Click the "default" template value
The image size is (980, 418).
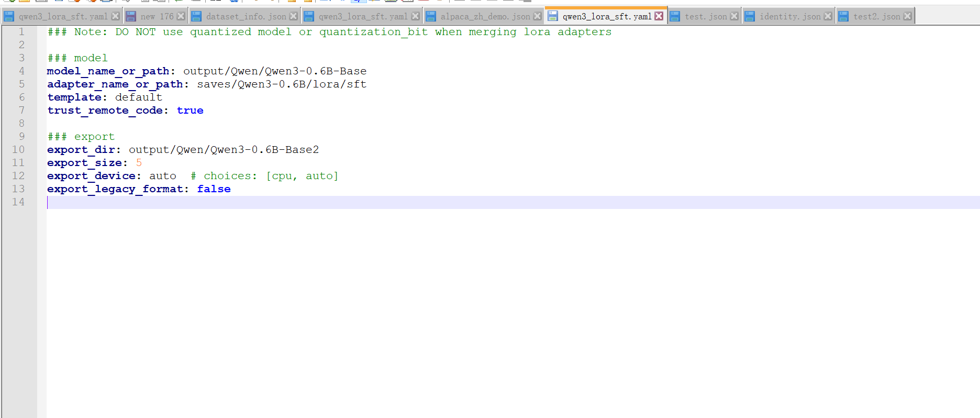tap(139, 97)
